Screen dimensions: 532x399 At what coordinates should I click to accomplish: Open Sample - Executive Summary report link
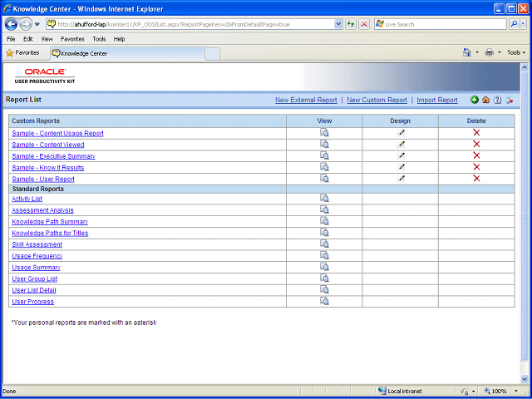coord(53,156)
